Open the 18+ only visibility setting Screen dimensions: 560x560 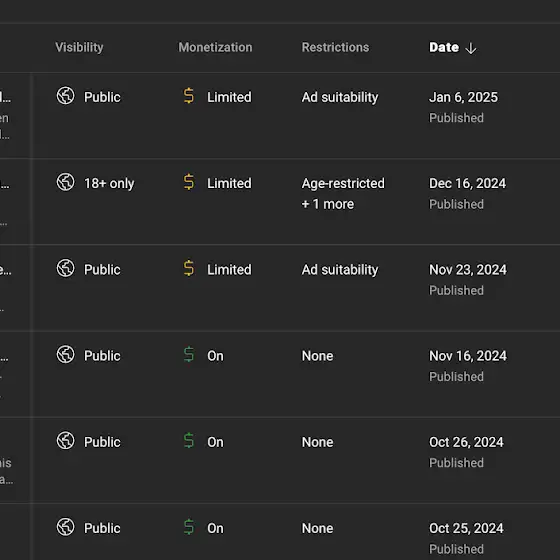(x=109, y=183)
